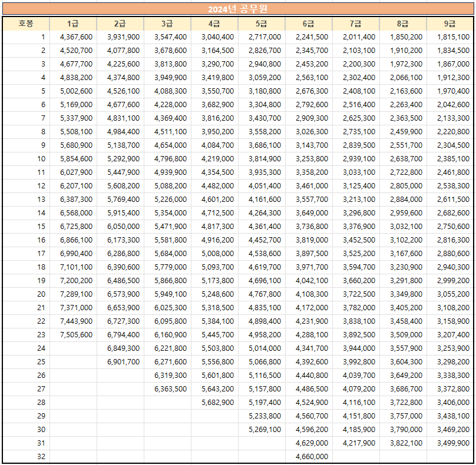Select cell with value 4,629,000
This screenshot has height=465, width=476.
click(x=309, y=443)
